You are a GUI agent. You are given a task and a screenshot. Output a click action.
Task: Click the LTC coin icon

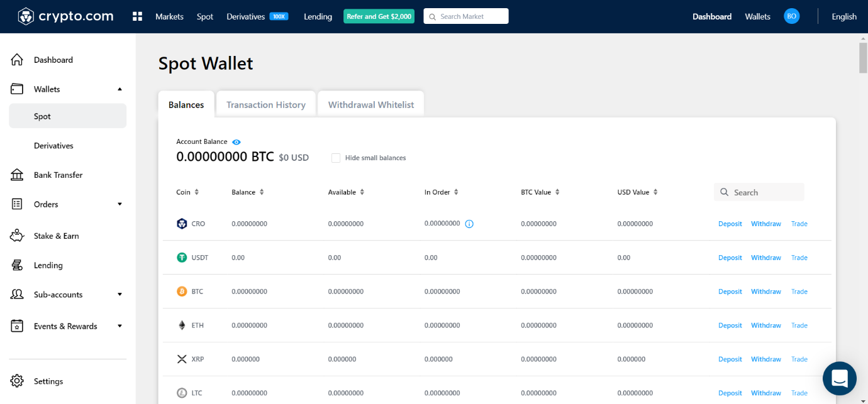tap(182, 393)
